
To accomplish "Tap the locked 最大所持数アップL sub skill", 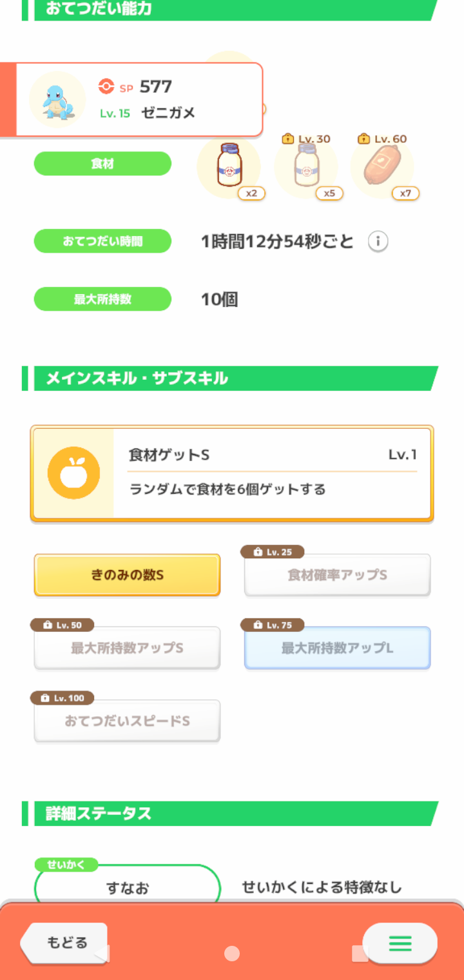I will pos(337,648).
